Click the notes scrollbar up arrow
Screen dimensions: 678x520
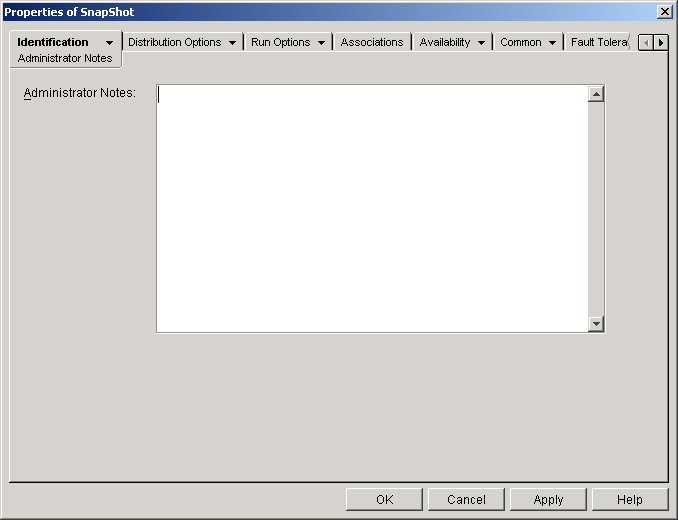[x=596, y=94]
